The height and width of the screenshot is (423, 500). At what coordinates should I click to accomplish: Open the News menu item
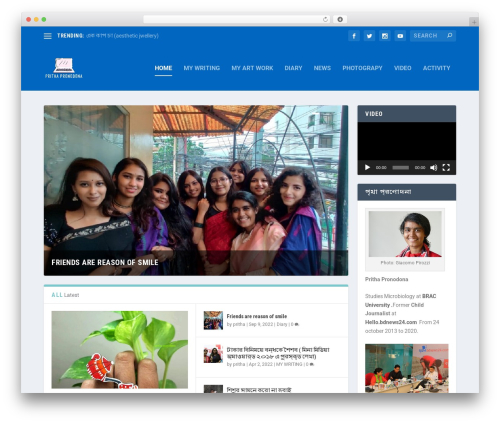pos(322,68)
